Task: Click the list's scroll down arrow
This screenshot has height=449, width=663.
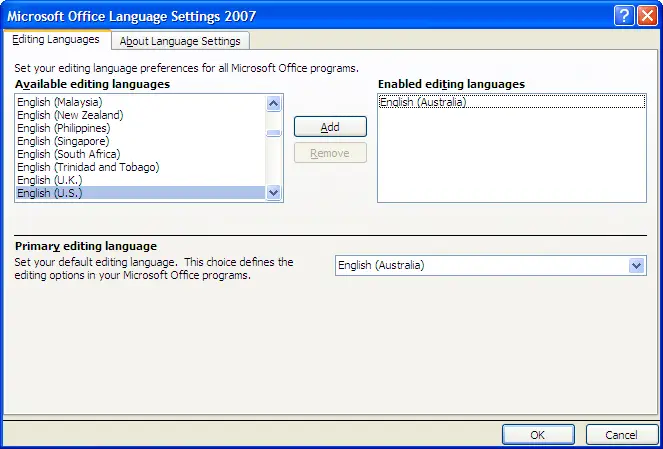Action: click(x=274, y=193)
